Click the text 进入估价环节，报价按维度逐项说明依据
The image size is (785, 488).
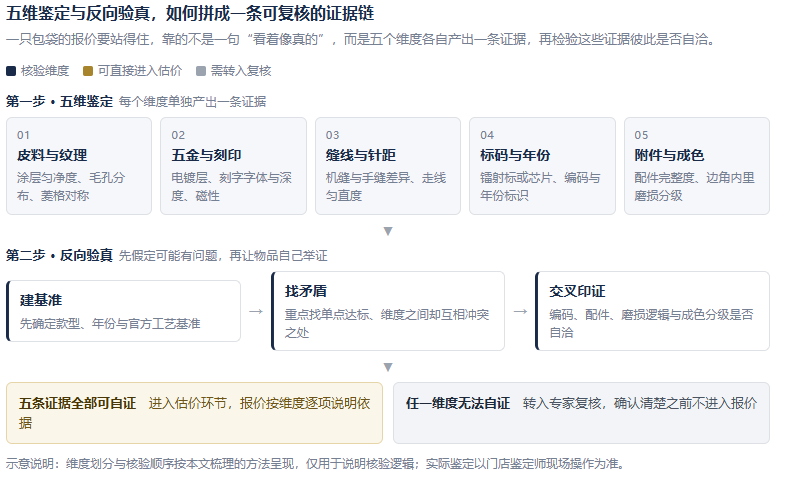194,413
